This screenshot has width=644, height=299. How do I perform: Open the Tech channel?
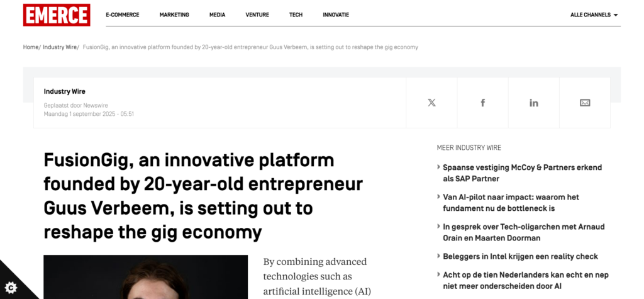[x=296, y=14]
